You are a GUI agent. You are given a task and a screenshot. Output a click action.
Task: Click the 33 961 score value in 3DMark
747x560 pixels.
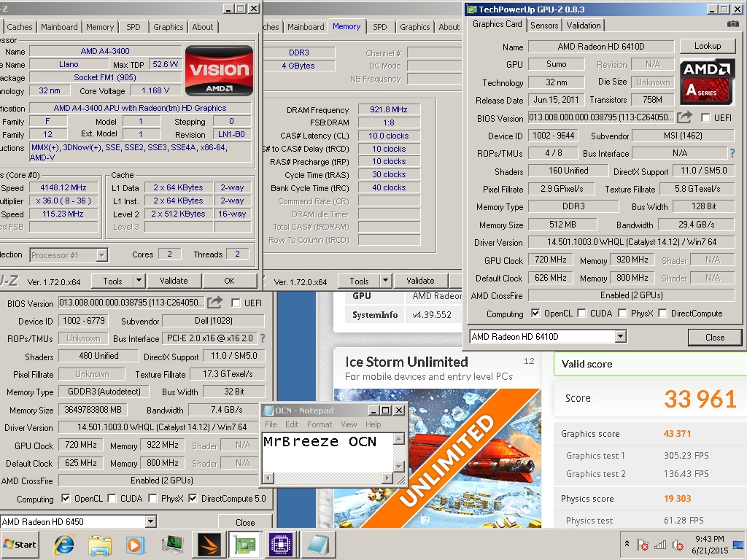pos(700,399)
